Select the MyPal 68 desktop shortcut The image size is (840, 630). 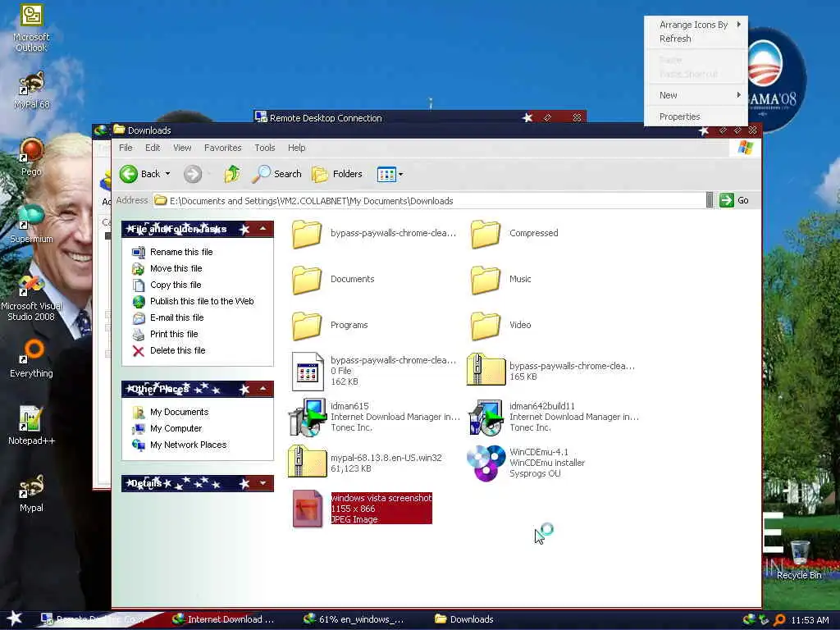pyautogui.click(x=32, y=90)
